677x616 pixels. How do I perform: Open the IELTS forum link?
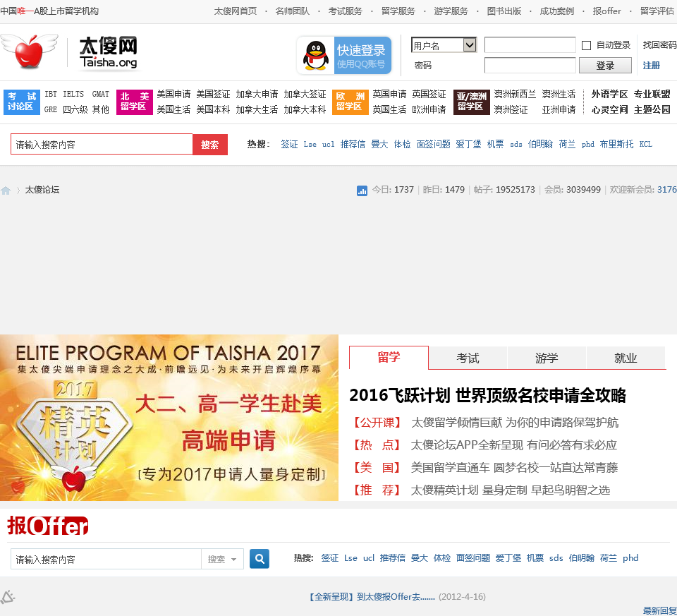tap(73, 94)
